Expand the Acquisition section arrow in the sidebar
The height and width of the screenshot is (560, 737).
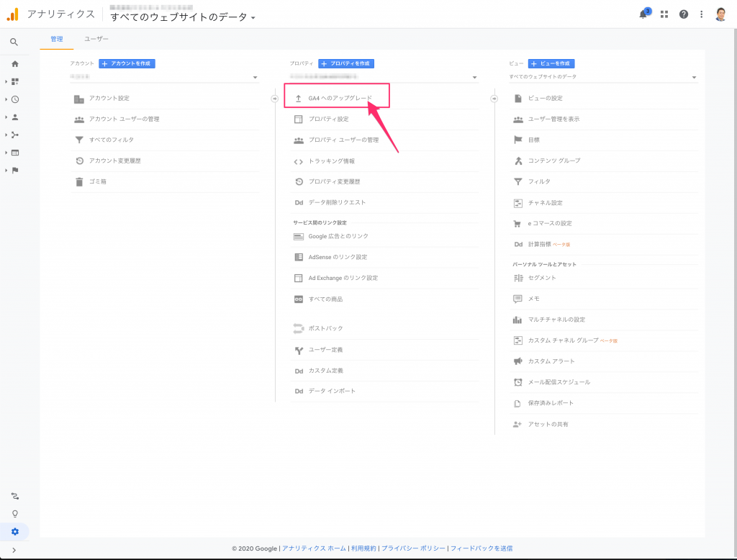6,135
